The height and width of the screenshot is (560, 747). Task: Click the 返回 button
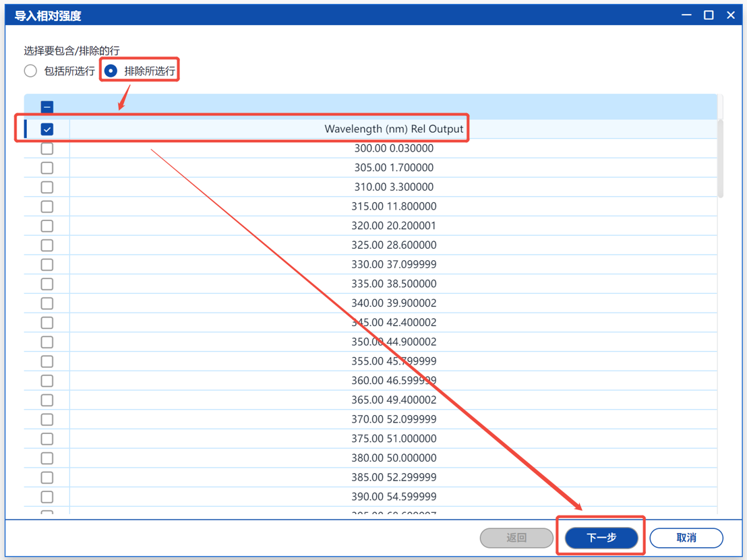pyautogui.click(x=516, y=538)
